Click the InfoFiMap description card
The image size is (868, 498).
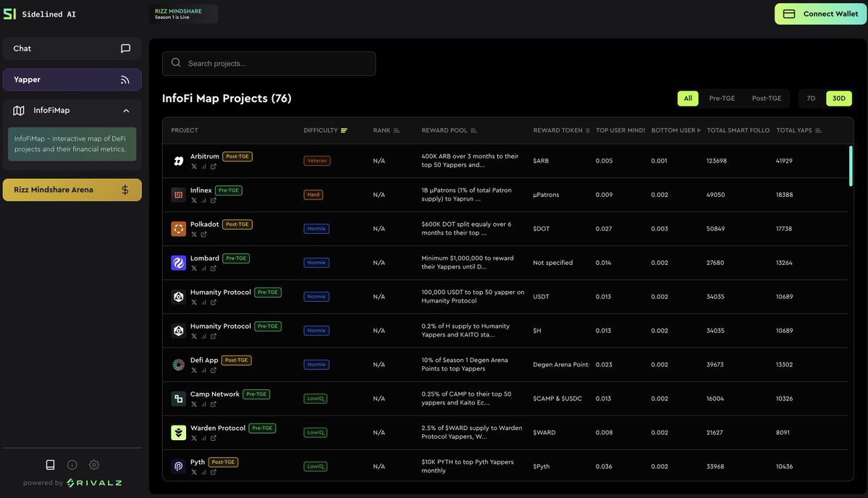72,144
